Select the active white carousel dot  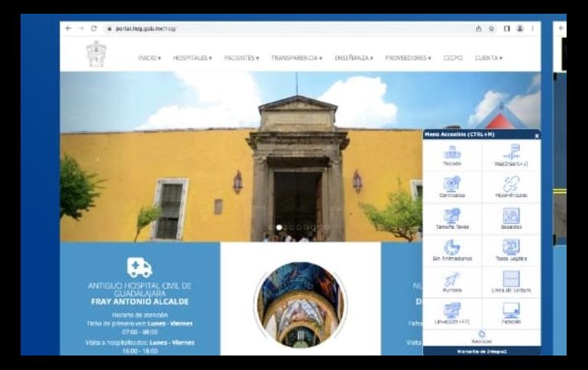click(279, 227)
